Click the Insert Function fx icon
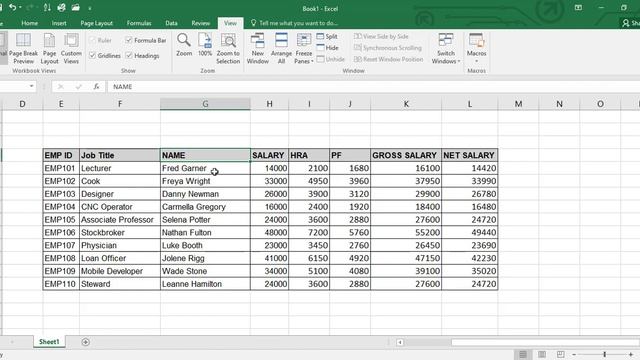The height and width of the screenshot is (360, 640). point(96,87)
